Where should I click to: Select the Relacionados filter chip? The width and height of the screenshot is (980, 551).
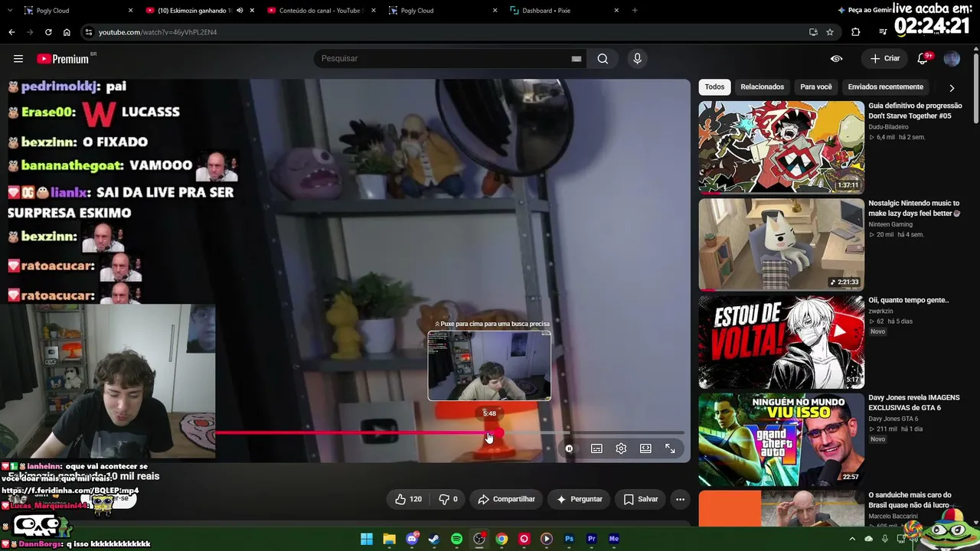(x=762, y=87)
